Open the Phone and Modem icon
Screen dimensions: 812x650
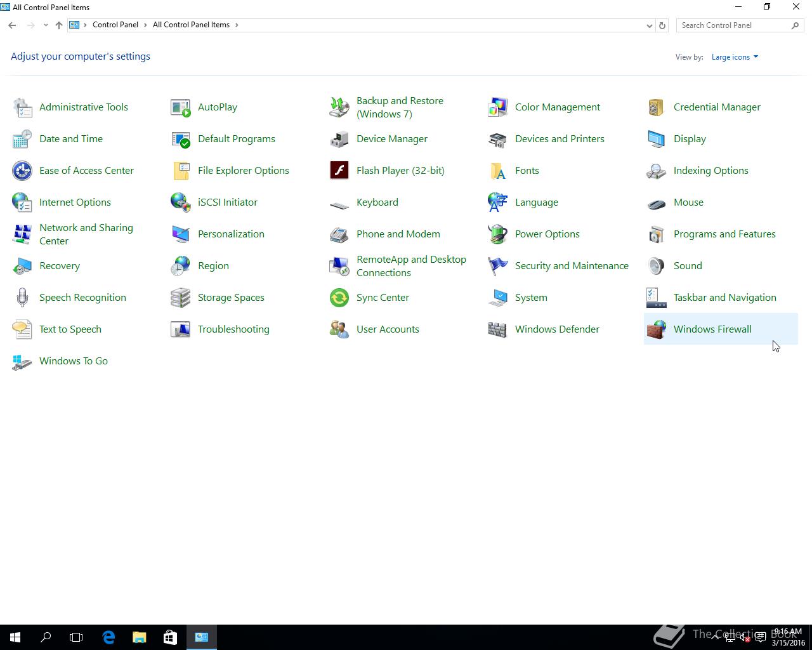pyautogui.click(x=339, y=234)
